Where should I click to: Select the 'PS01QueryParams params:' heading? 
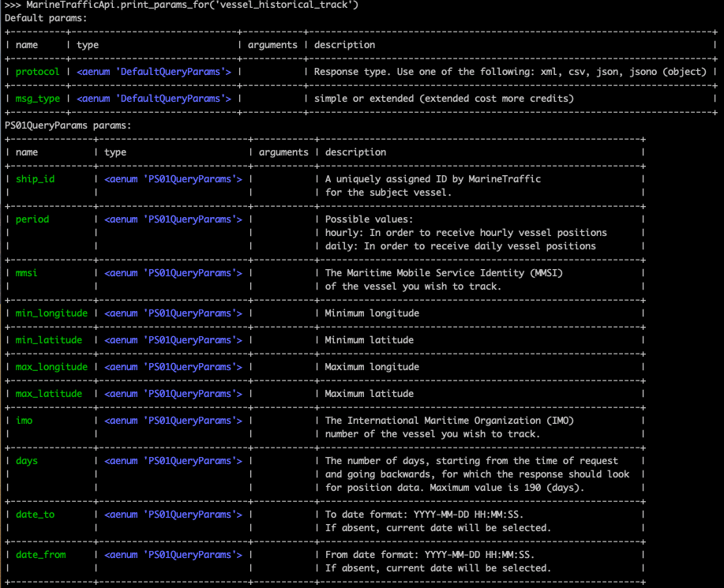(68, 125)
